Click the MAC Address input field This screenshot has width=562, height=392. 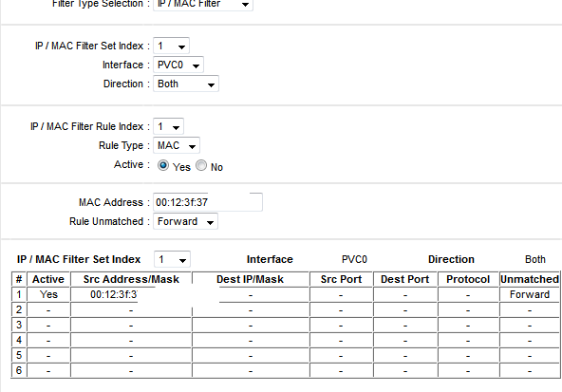[208, 202]
